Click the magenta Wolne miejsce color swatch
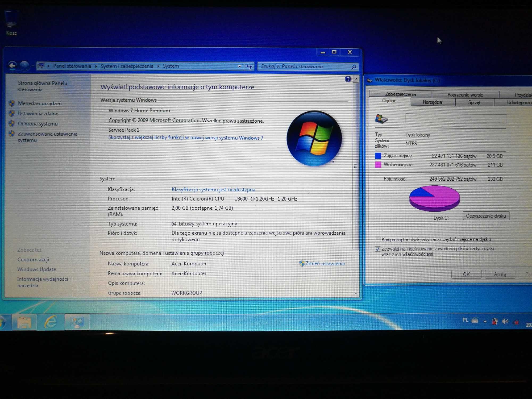Viewport: 532px width, 399px height. tap(378, 165)
